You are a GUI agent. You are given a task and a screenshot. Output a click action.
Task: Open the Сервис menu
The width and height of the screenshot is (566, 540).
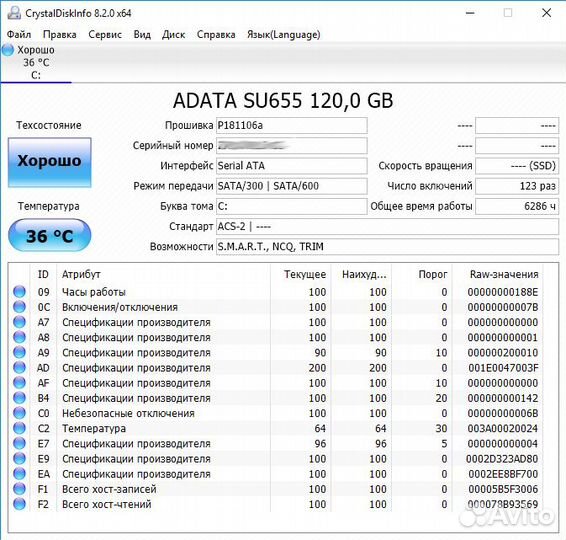coord(105,35)
